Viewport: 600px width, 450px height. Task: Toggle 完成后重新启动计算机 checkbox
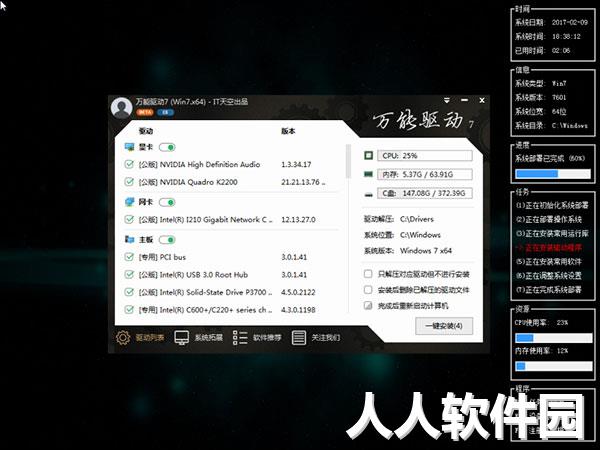(x=368, y=305)
